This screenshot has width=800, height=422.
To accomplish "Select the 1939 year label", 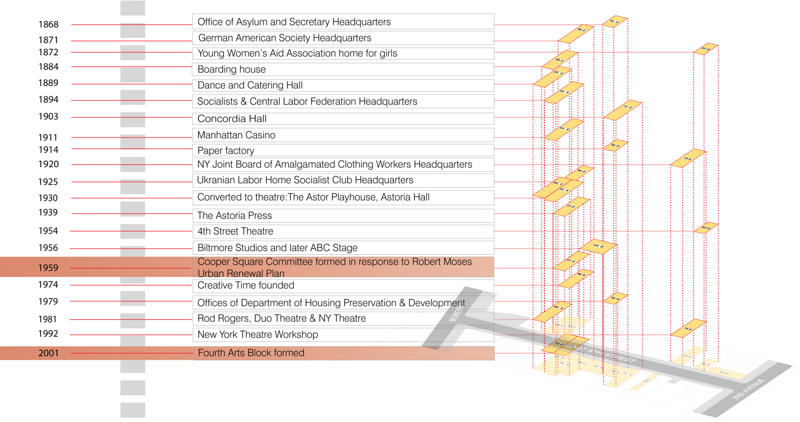I will 48,213.
